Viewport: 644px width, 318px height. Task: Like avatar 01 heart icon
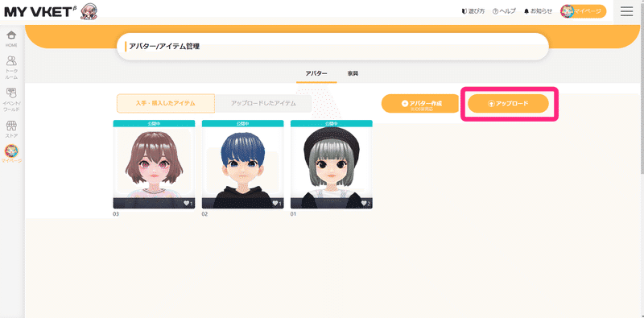(365, 203)
